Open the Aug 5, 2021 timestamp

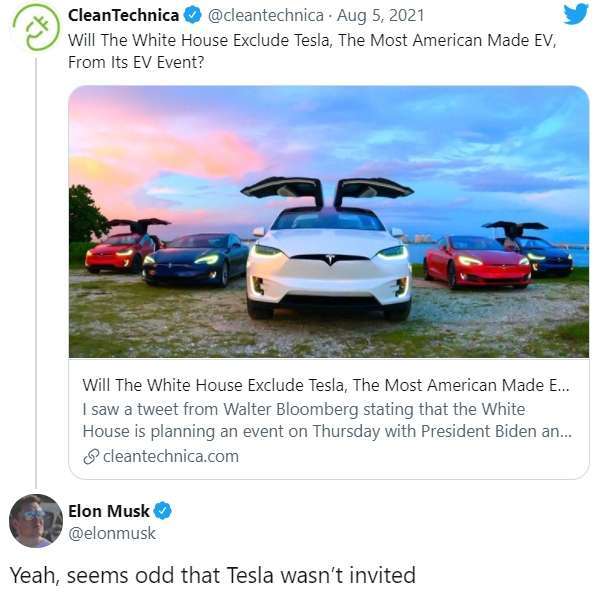381,15
